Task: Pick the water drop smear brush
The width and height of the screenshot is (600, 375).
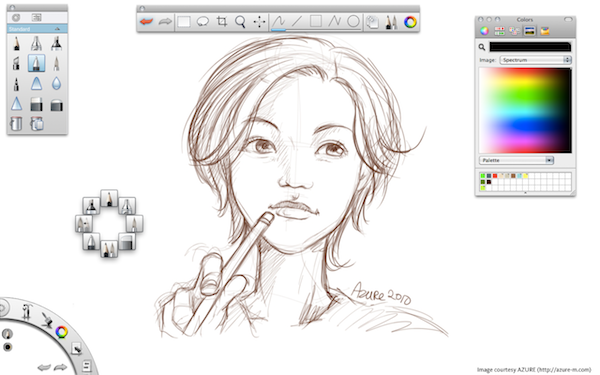Action: coord(56,83)
